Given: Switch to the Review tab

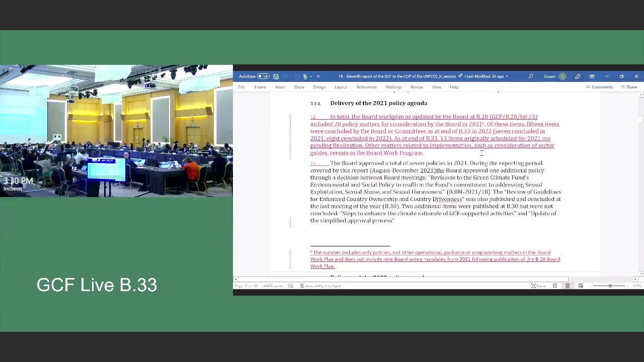Looking at the screenshot, I should tap(417, 87).
